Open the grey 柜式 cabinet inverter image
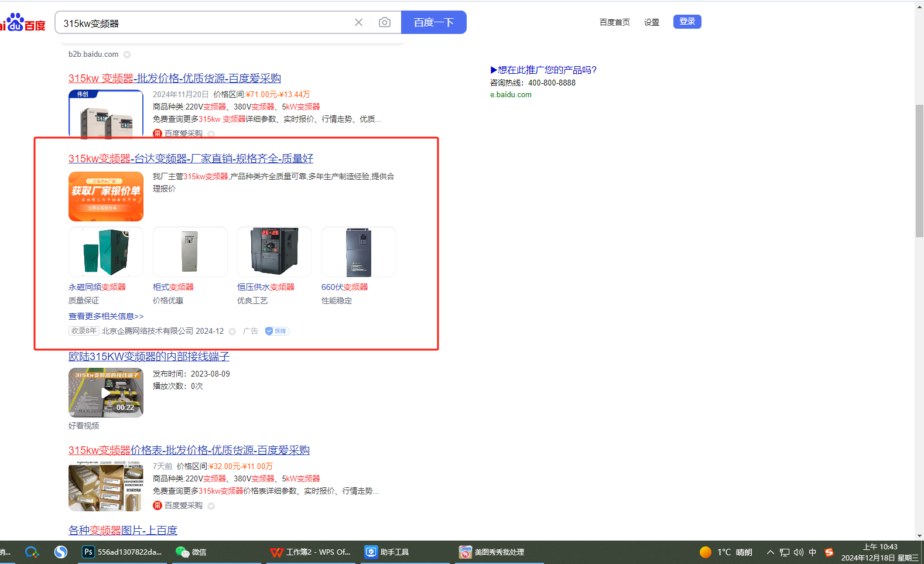Viewport: 924px width, 564px height. click(190, 252)
